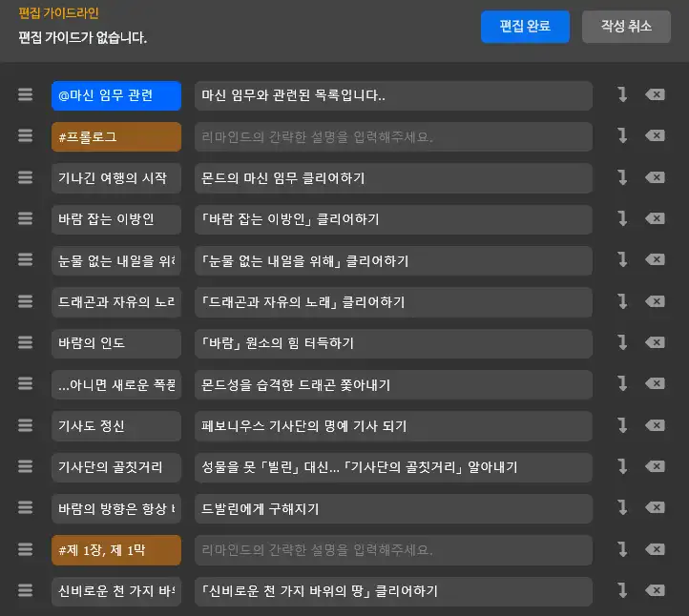This screenshot has width=689, height=616.
Task: Click down-arrow icon on 기사도 정신 row
Action: pos(622,425)
